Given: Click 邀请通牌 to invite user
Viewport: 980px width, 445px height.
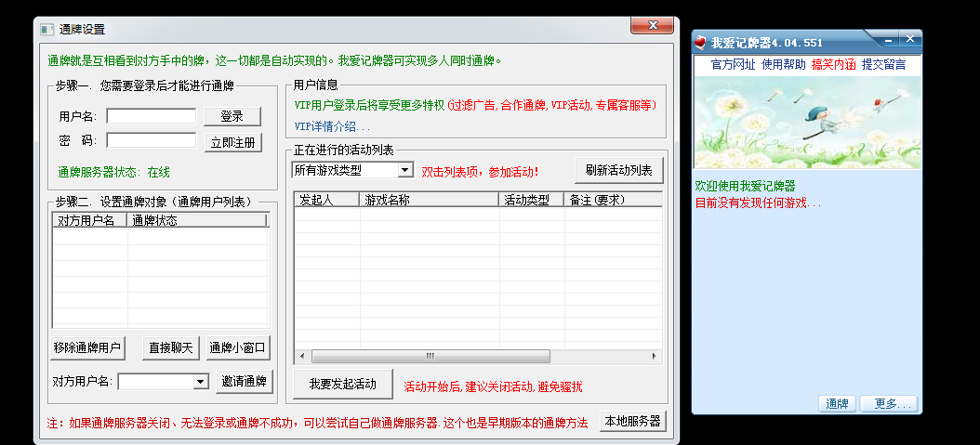Looking at the screenshot, I should tap(245, 381).
